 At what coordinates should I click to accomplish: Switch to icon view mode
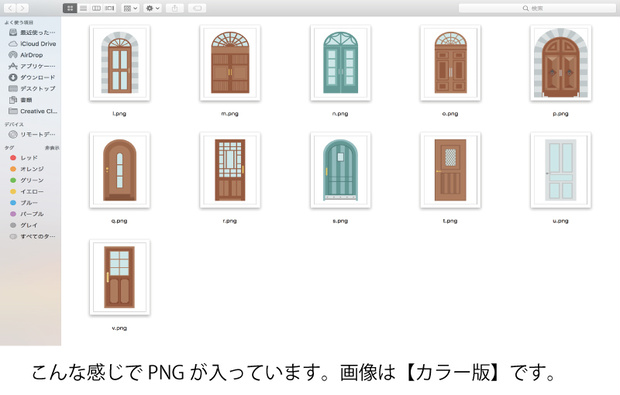point(70,8)
